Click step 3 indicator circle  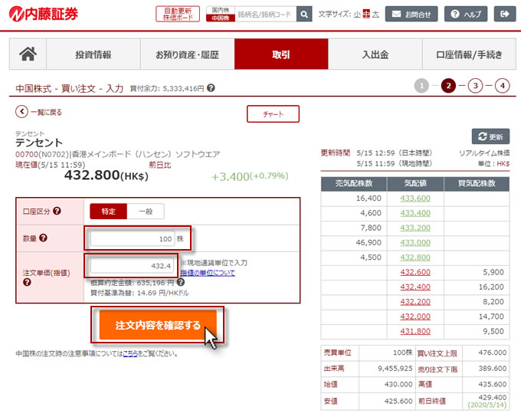(x=476, y=86)
